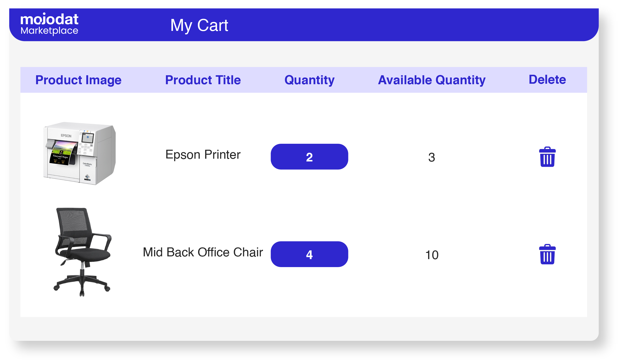The image size is (618, 364).
Task: Open the office chair product image
Action: click(x=82, y=252)
